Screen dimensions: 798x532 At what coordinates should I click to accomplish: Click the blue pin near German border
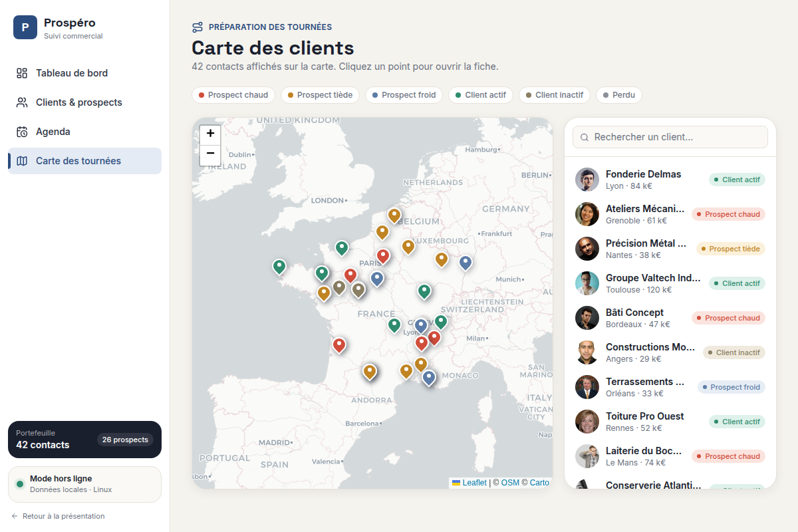click(465, 263)
